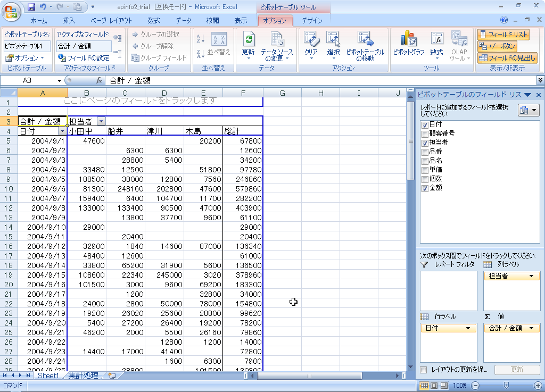Click フィールドの設定 button

pyautogui.click(x=84, y=57)
